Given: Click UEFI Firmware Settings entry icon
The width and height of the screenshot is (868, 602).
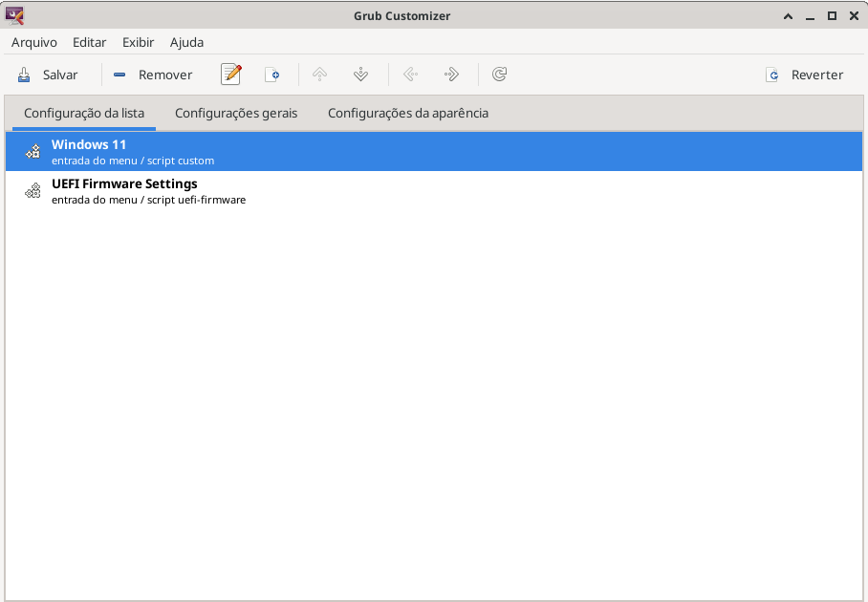Looking at the screenshot, I should tap(33, 191).
